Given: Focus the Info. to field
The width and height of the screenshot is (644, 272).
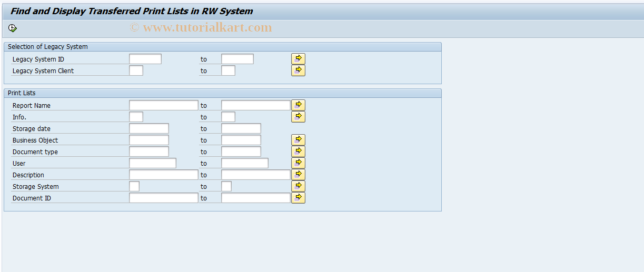Looking at the screenshot, I should [228, 117].
